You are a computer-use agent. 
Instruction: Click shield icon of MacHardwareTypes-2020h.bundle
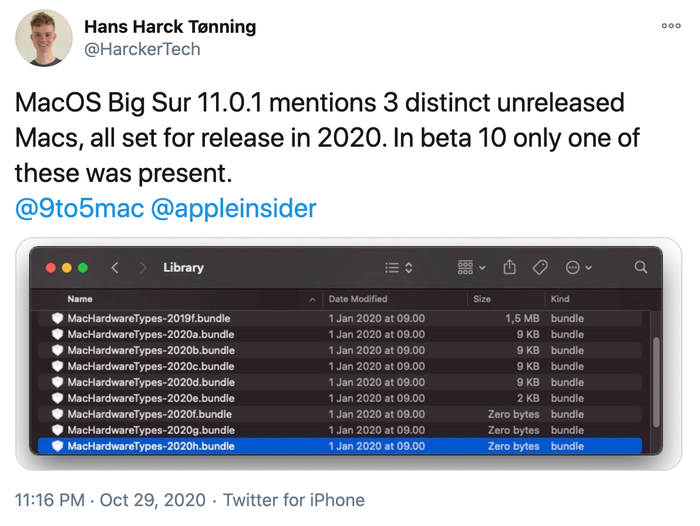coord(58,446)
